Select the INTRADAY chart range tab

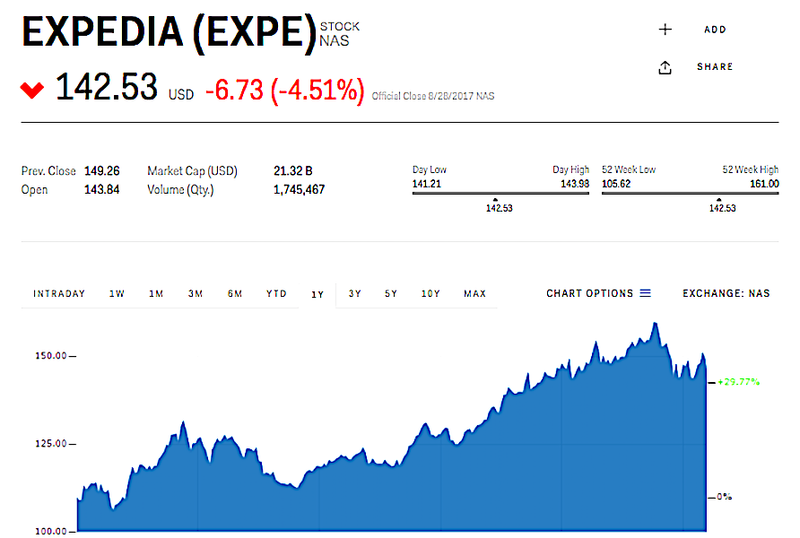[x=59, y=294]
